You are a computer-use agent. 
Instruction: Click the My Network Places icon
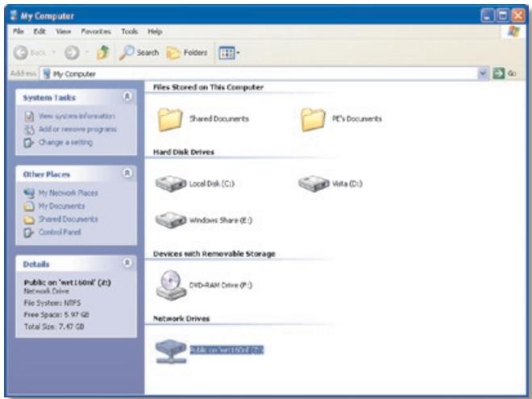[x=29, y=193]
